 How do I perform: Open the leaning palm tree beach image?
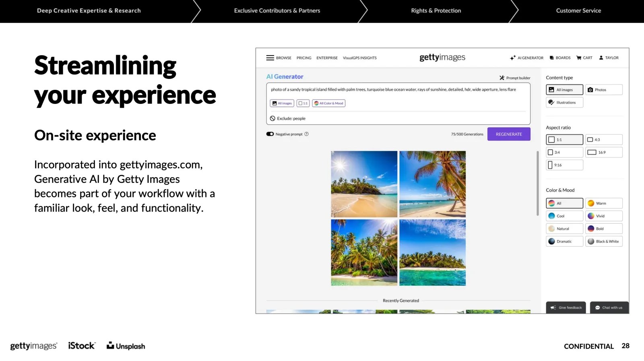(x=433, y=184)
